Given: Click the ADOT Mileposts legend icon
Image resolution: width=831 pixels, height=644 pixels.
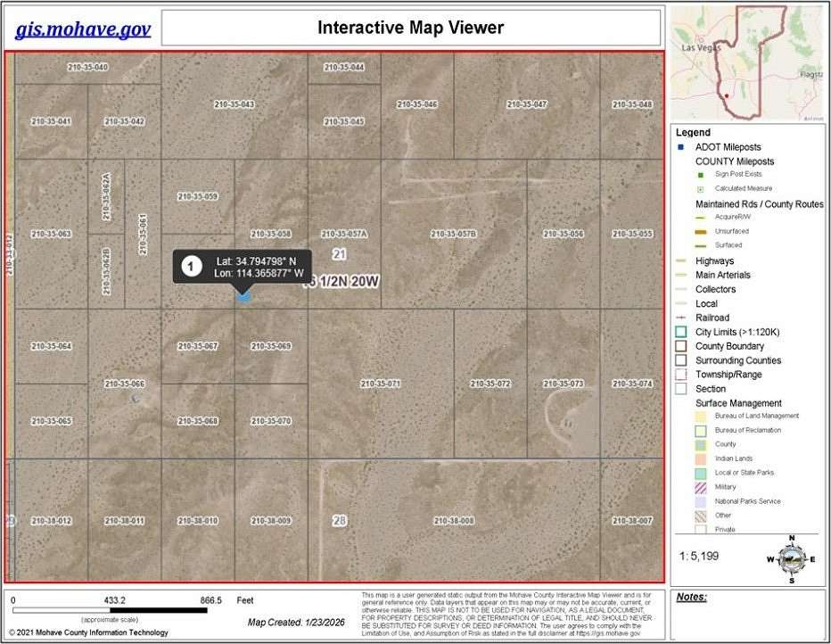Looking at the screenshot, I should pos(681,146).
